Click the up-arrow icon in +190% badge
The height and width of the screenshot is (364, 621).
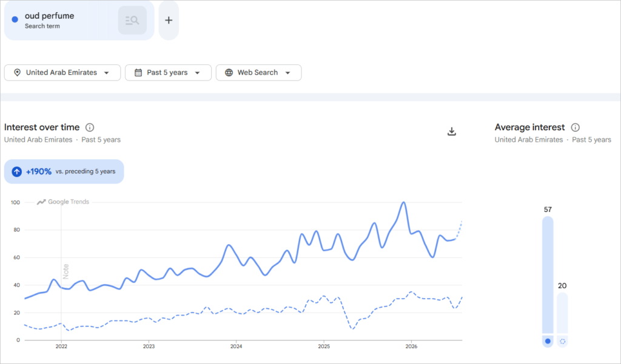click(x=16, y=172)
